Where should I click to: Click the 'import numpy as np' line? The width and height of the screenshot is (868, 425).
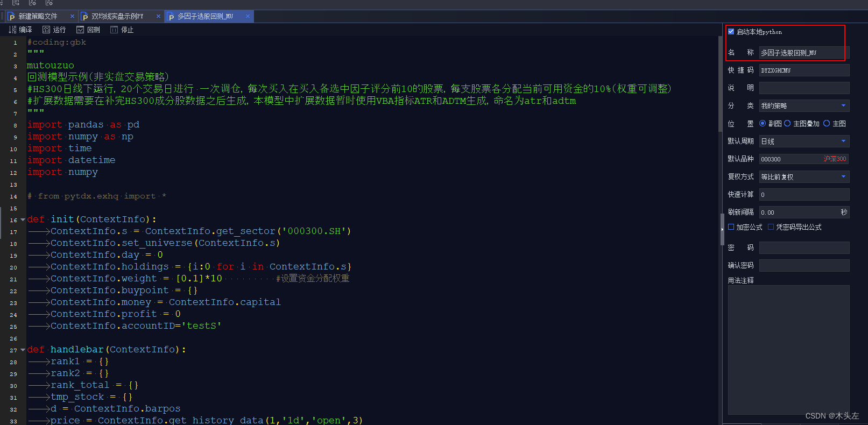point(80,137)
